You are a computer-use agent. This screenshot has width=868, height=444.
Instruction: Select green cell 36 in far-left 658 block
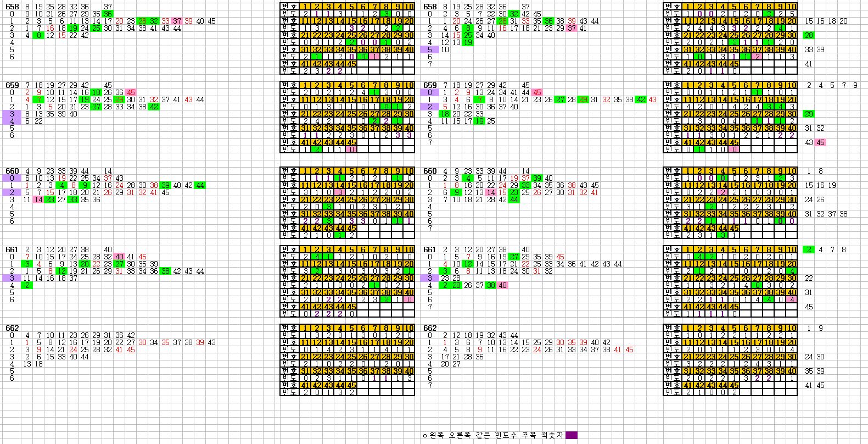tap(108, 14)
